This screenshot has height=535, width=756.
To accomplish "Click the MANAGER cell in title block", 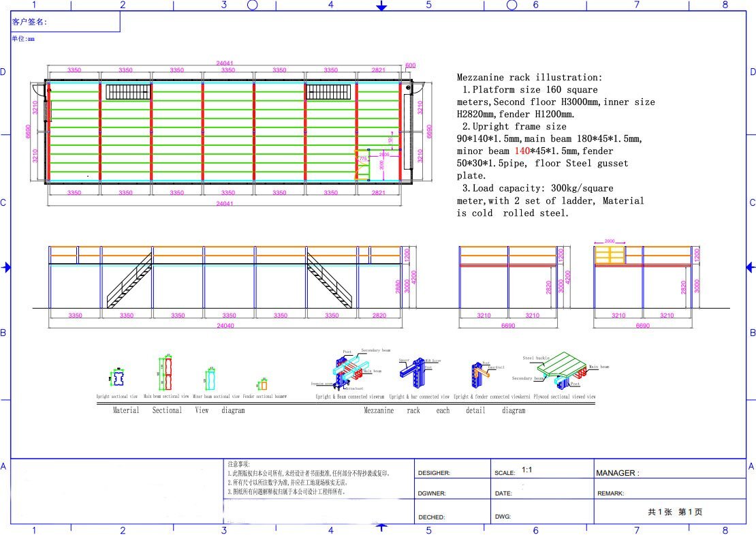I will tap(669, 472).
